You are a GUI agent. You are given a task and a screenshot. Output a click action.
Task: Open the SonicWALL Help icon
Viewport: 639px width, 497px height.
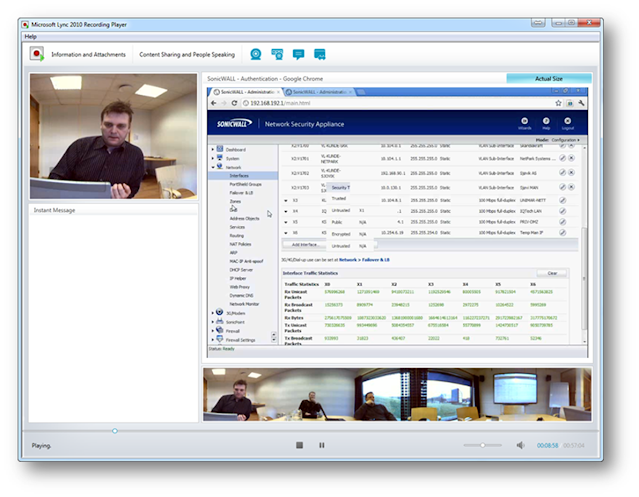[x=546, y=123]
